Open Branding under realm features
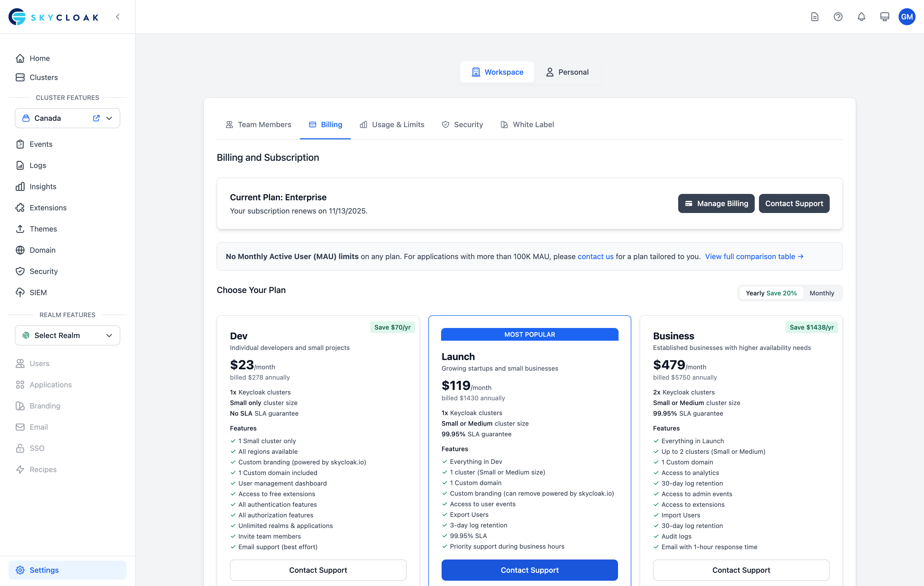 point(45,406)
